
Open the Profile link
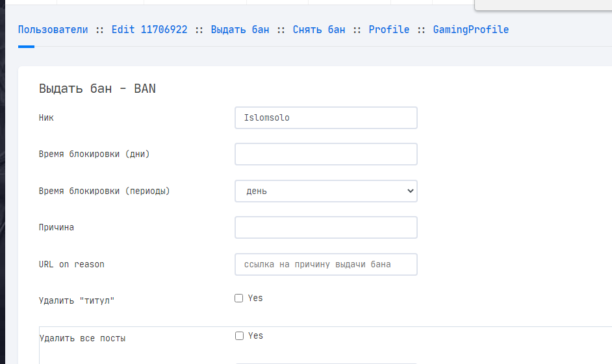coord(389,30)
